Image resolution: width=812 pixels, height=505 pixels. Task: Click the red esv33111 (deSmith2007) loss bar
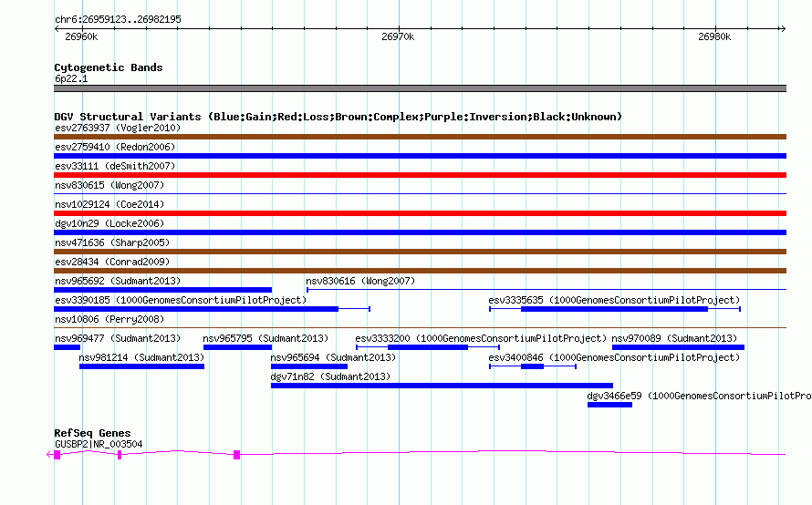tap(420, 175)
